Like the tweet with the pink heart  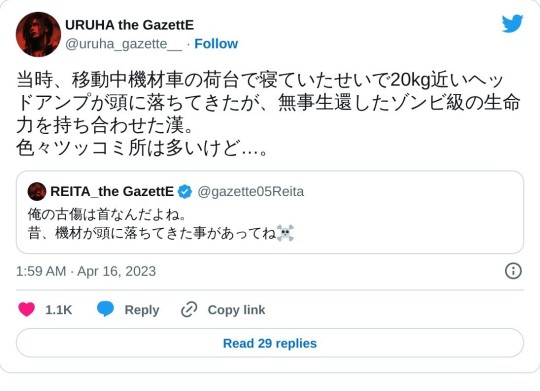27,309
